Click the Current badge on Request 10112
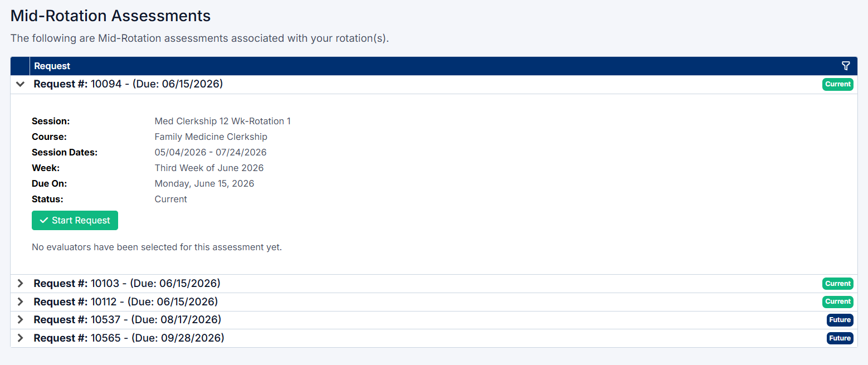The width and height of the screenshot is (868, 365). point(837,301)
